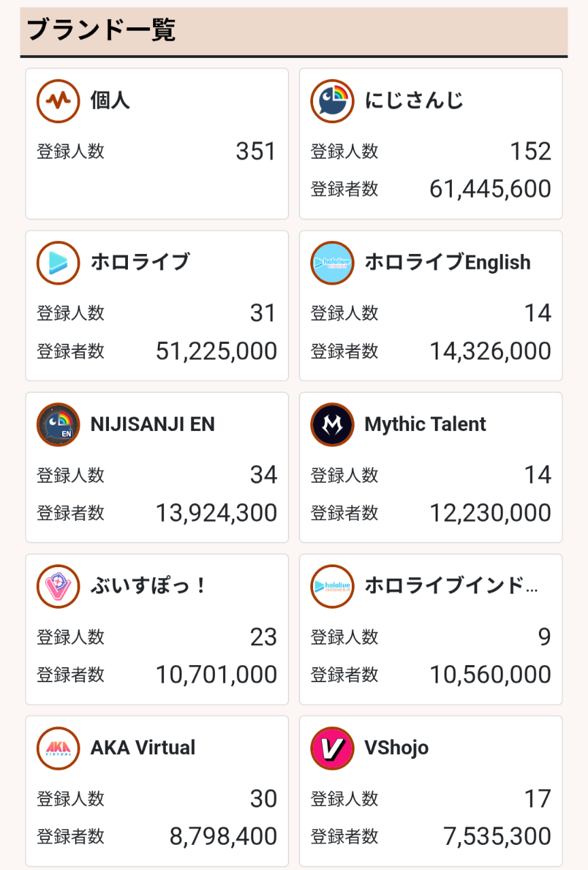Image resolution: width=588 pixels, height=870 pixels.
Task: Open the にじさんじ brand title link
Action: (414, 101)
